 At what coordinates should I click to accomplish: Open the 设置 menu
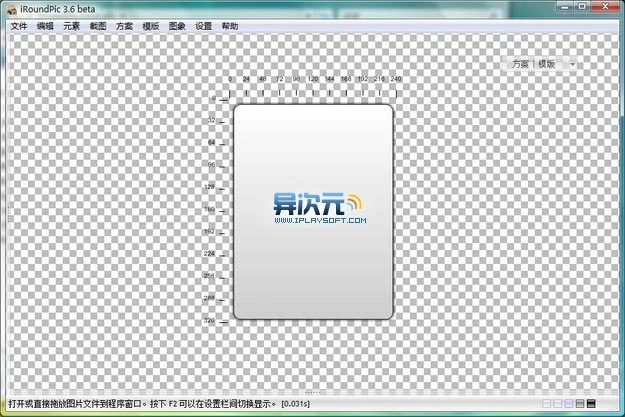click(203, 26)
